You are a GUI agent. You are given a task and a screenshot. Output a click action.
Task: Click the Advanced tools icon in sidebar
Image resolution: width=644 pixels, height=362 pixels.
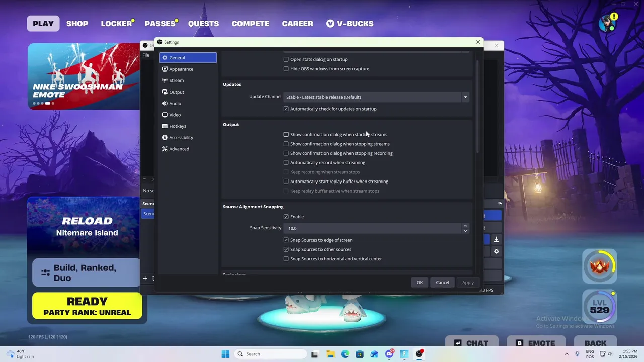click(165, 149)
